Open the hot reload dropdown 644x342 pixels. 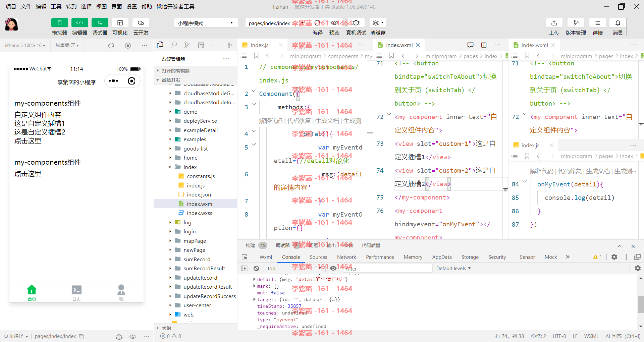point(67,45)
